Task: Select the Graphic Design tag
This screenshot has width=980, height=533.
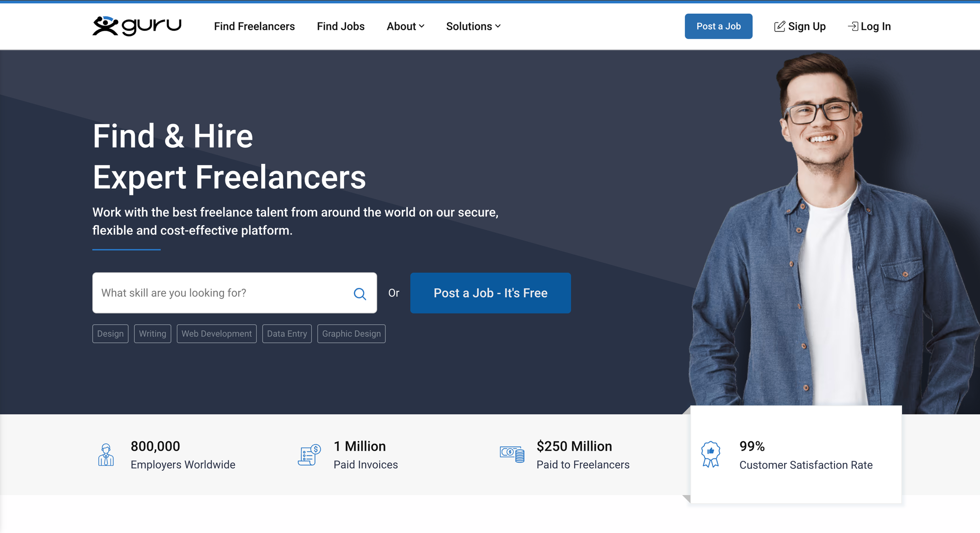Action: 351,334
